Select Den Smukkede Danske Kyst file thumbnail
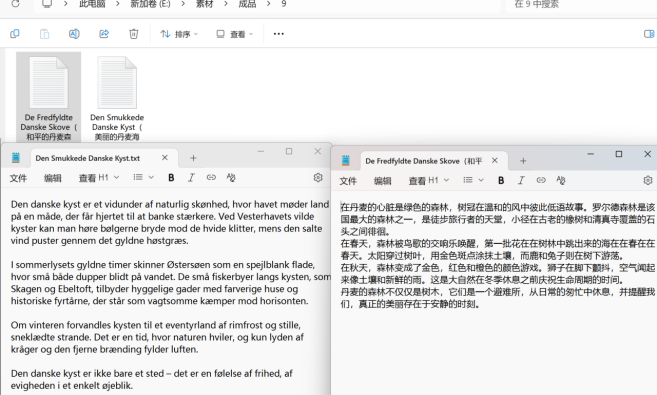 click(x=117, y=98)
